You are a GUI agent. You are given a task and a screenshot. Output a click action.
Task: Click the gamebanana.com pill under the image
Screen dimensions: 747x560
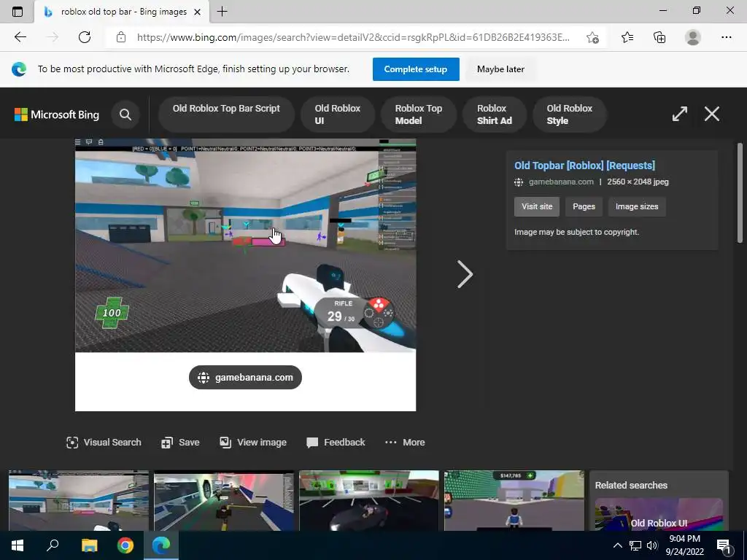coord(245,377)
